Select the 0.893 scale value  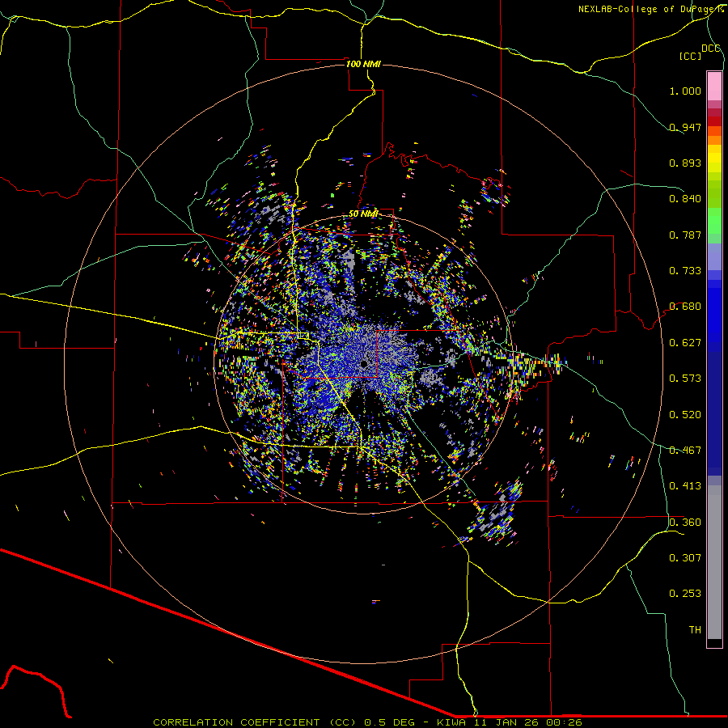point(685,163)
